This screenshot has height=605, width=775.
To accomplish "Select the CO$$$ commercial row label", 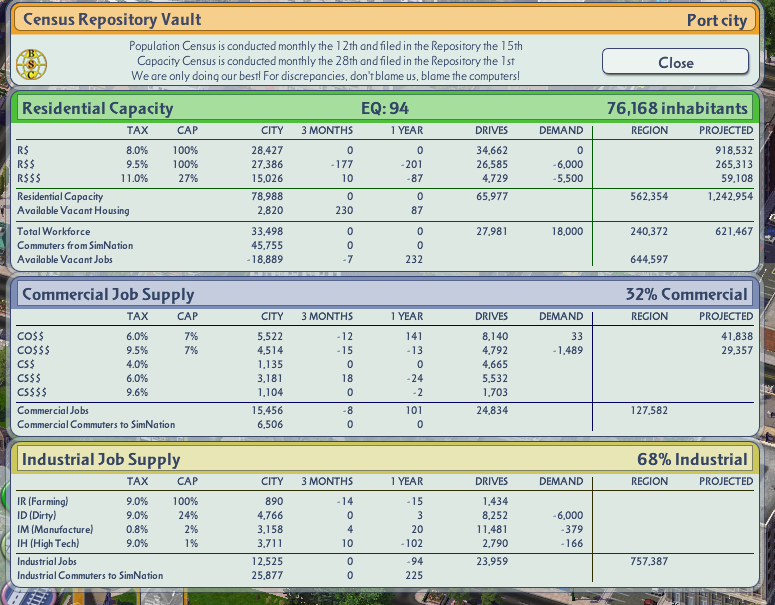I will (33, 350).
